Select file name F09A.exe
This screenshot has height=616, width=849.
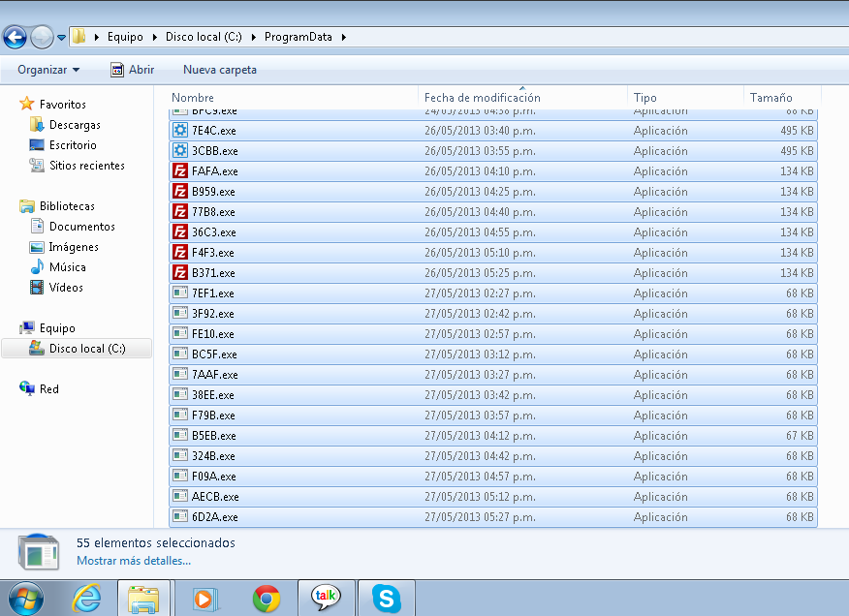coord(214,477)
